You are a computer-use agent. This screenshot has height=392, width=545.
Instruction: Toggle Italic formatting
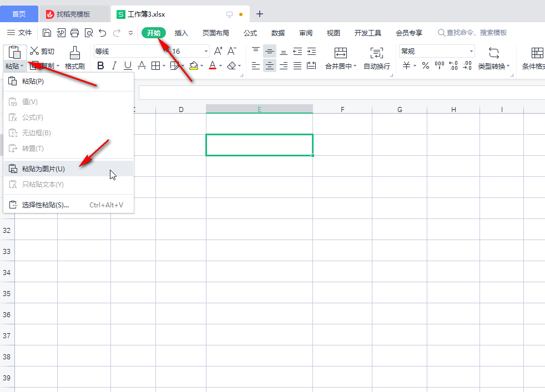[114, 66]
